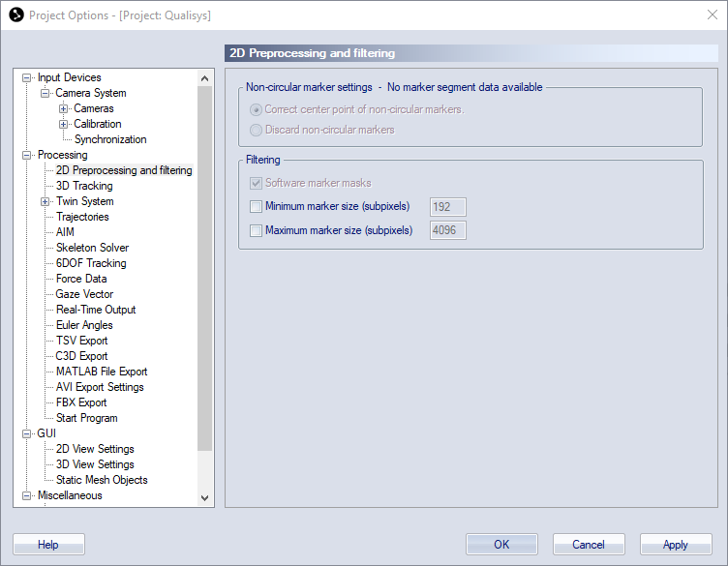Click the OK button

click(x=501, y=545)
